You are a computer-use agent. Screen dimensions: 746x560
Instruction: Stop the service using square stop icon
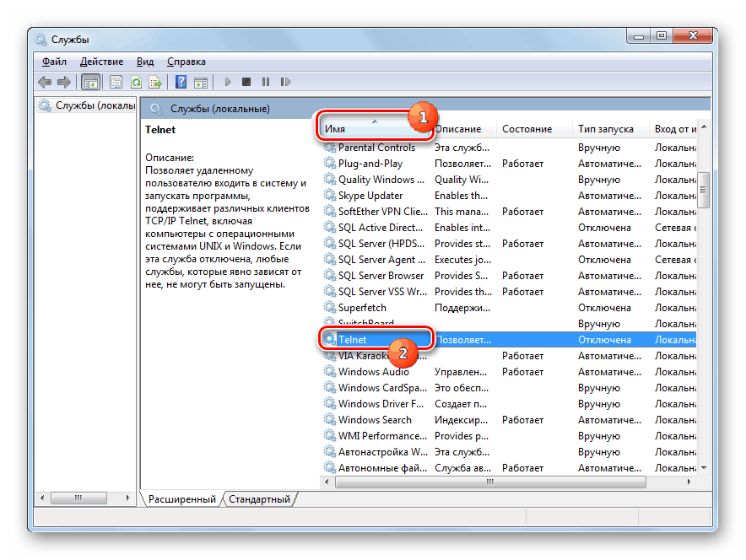pos(246,82)
